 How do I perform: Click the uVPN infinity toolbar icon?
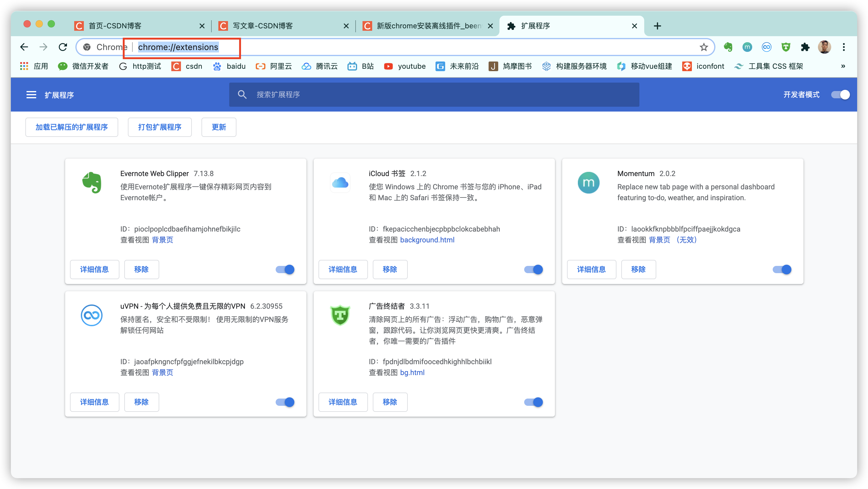coord(766,47)
